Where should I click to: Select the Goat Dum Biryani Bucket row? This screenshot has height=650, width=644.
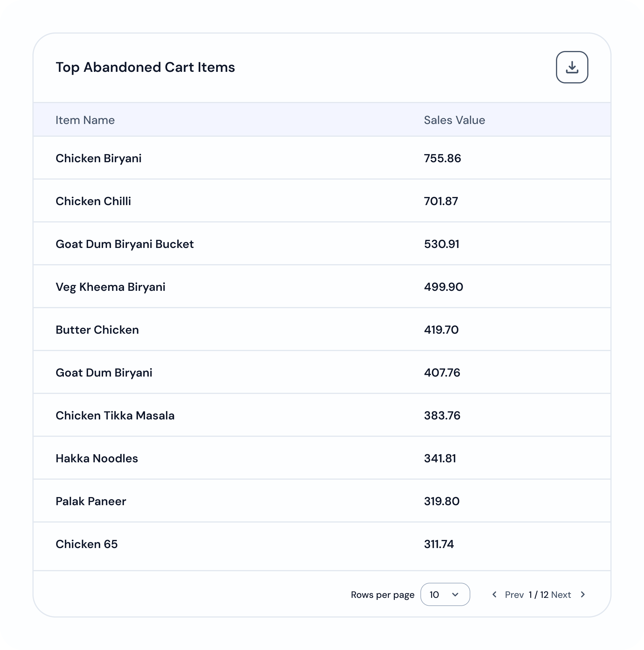point(322,244)
